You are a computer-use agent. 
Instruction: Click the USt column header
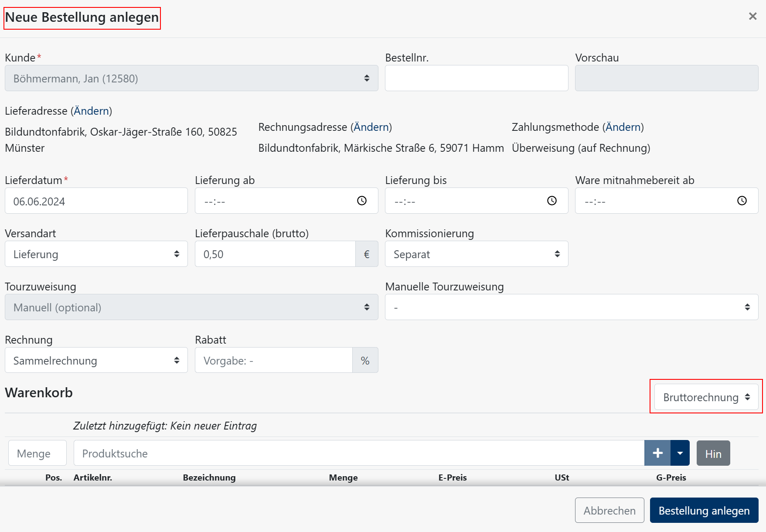(x=562, y=477)
